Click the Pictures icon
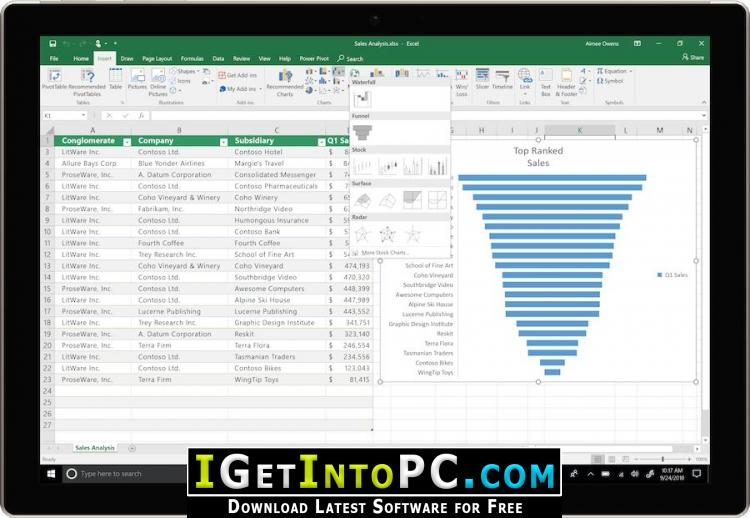 (137, 79)
